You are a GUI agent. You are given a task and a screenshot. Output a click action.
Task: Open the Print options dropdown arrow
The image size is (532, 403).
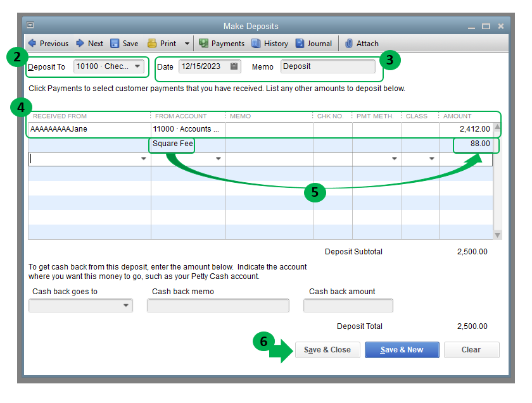click(x=187, y=44)
